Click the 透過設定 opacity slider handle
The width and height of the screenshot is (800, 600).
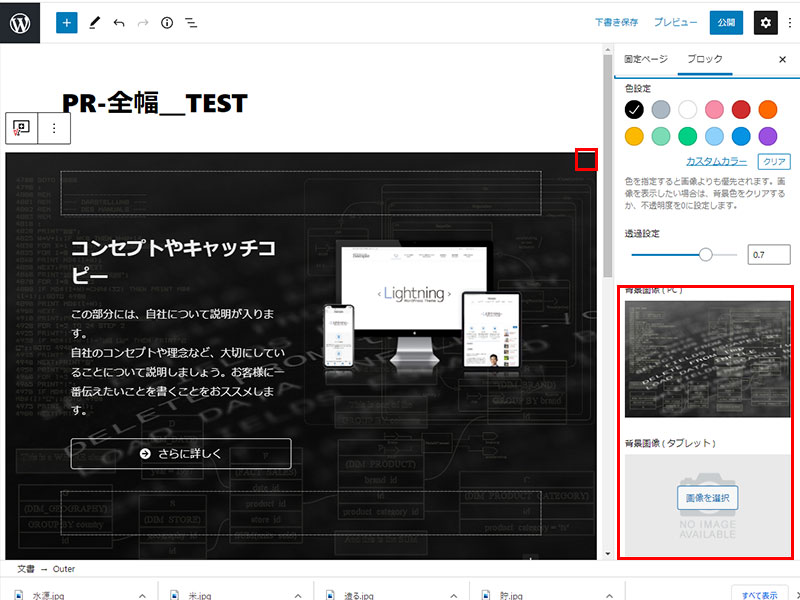click(706, 255)
